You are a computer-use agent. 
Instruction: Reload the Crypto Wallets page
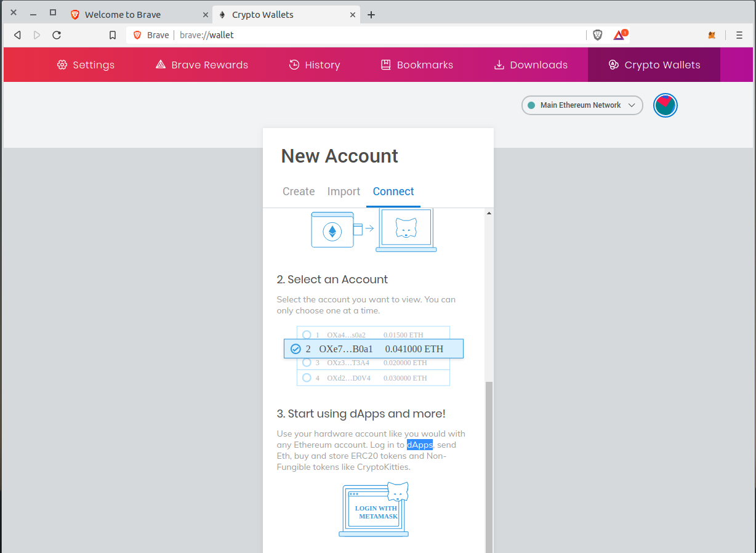[57, 35]
